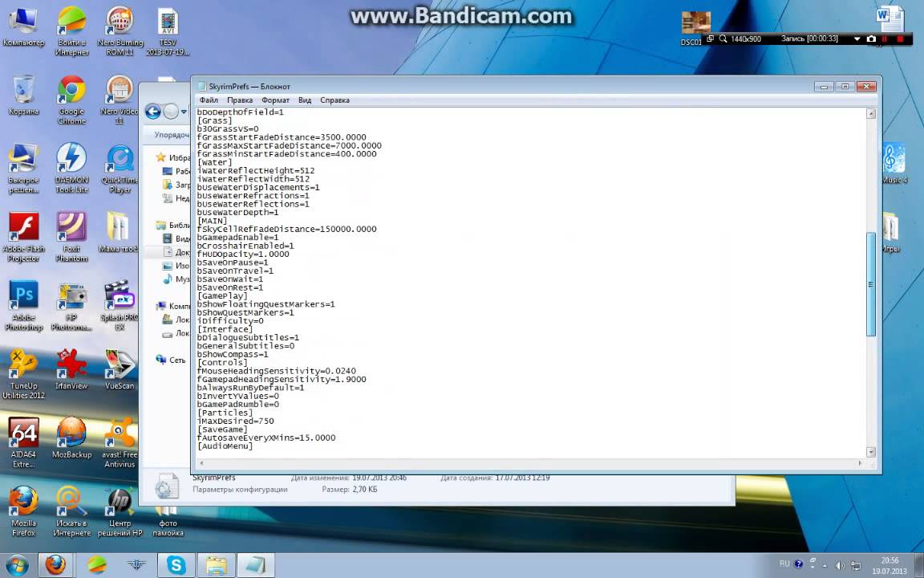
Task: Click the vertical scrollbar thumb in Notepad
Action: click(871, 284)
